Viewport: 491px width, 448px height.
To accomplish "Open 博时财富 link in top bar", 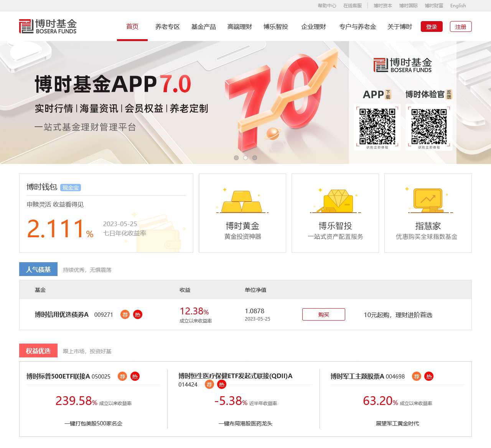I will (x=434, y=6).
